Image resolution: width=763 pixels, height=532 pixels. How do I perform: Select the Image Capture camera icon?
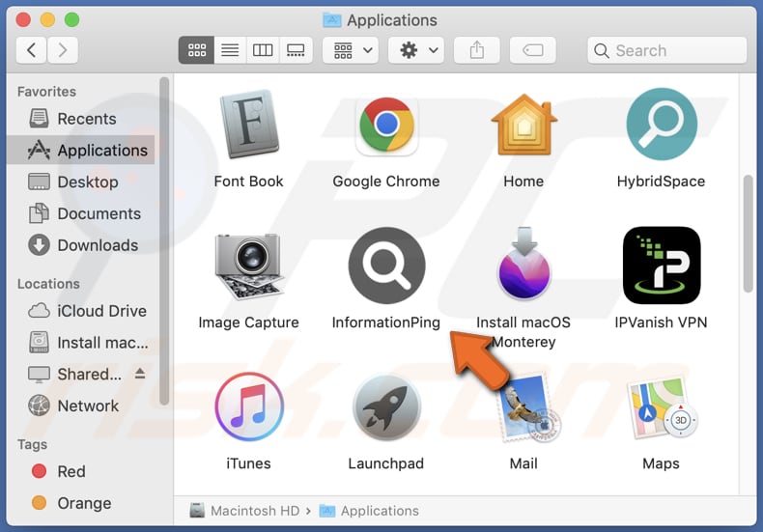249,266
